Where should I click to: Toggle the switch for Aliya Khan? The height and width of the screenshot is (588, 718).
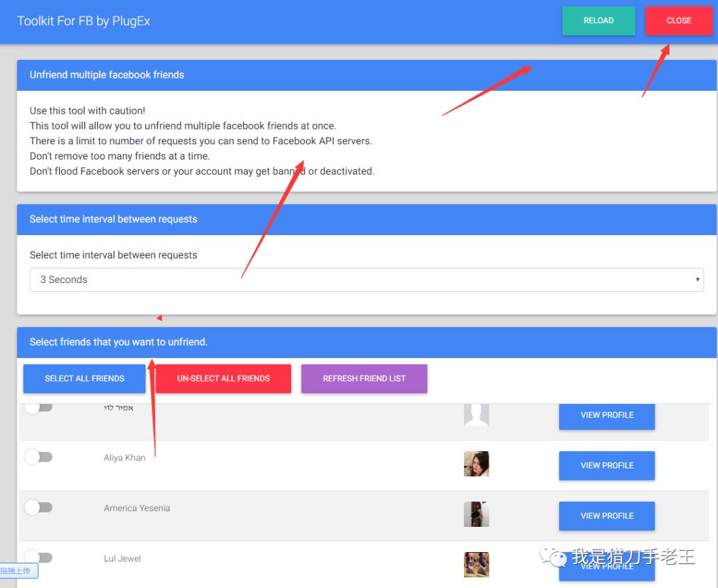39,456
